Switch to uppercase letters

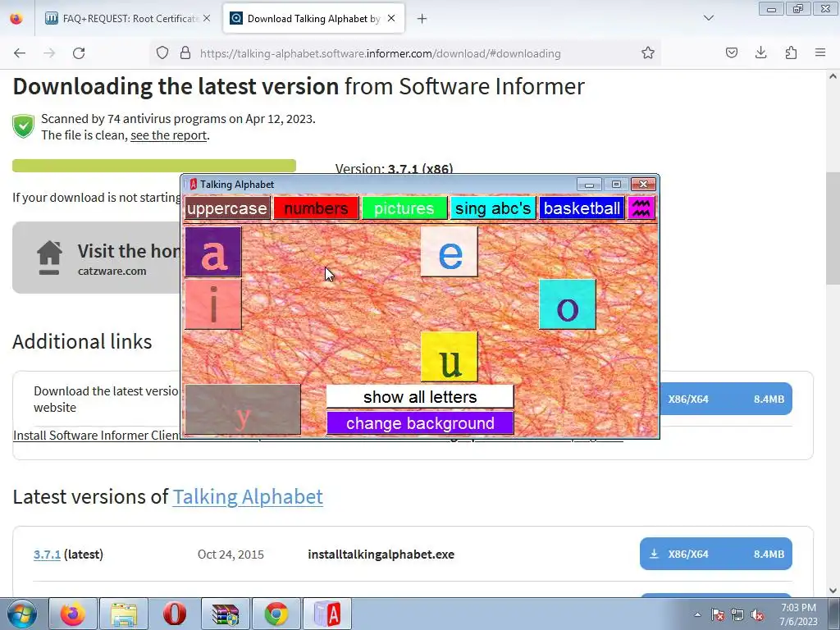coord(227,208)
